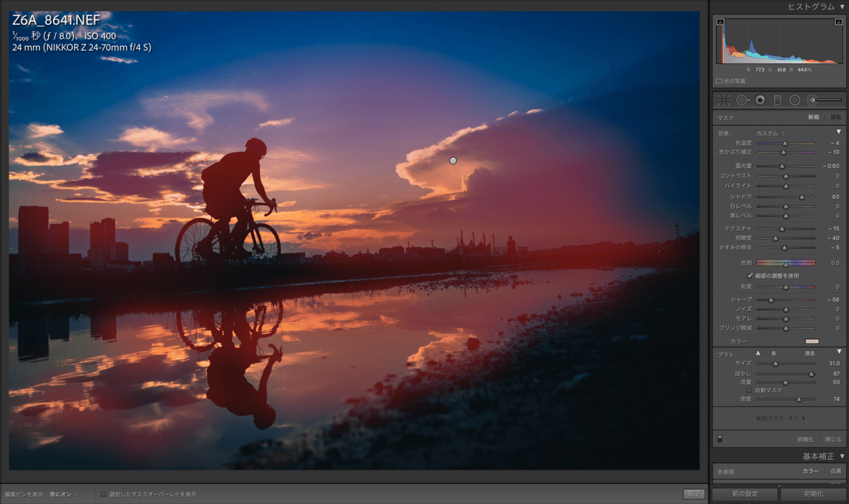This screenshot has width=849, height=504.
Task: Select the Radial Filter tool
Action: tap(795, 100)
